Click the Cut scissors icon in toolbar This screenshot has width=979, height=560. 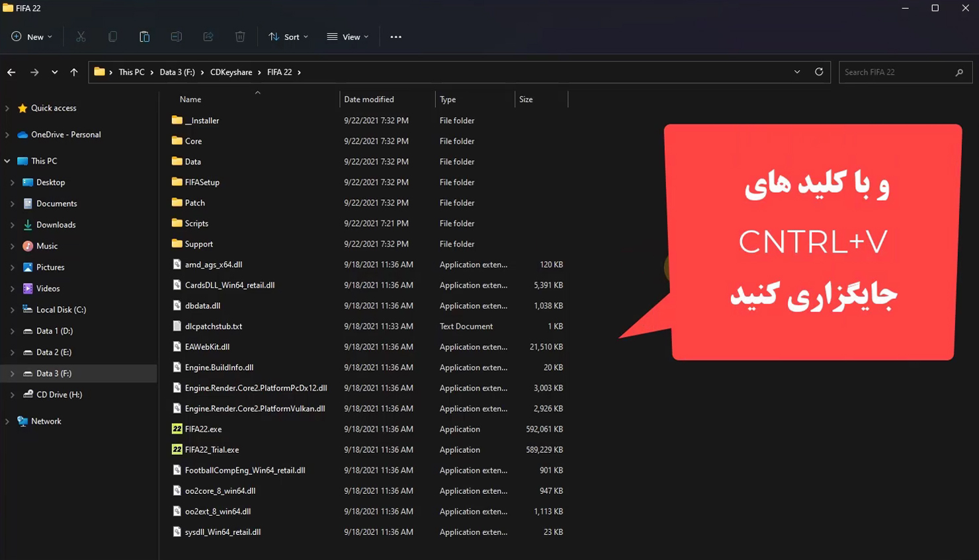click(81, 37)
